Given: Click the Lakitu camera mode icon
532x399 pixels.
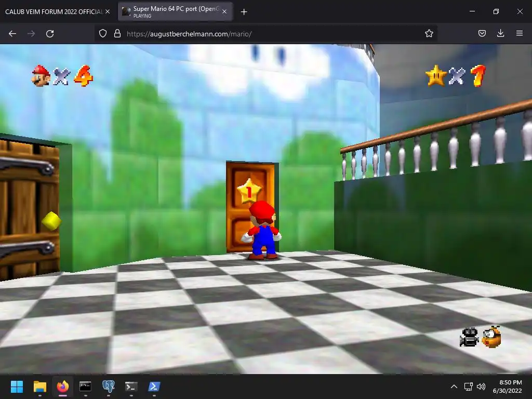Looking at the screenshot, I should [491, 337].
